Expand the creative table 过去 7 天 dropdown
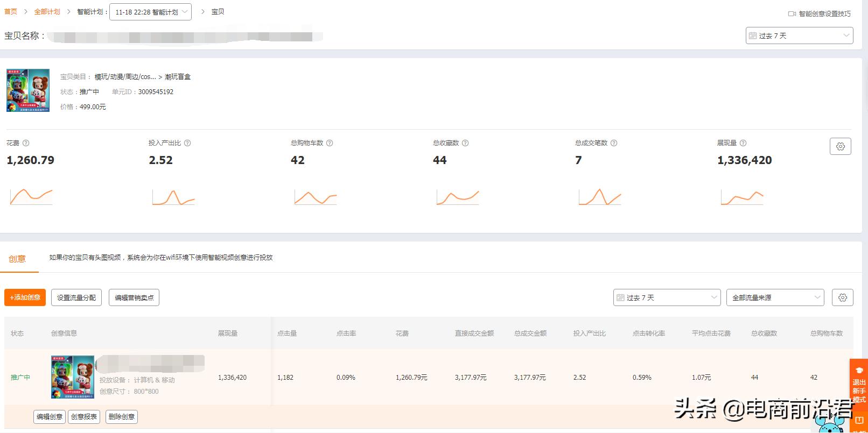The width and height of the screenshot is (868, 433). [667, 297]
